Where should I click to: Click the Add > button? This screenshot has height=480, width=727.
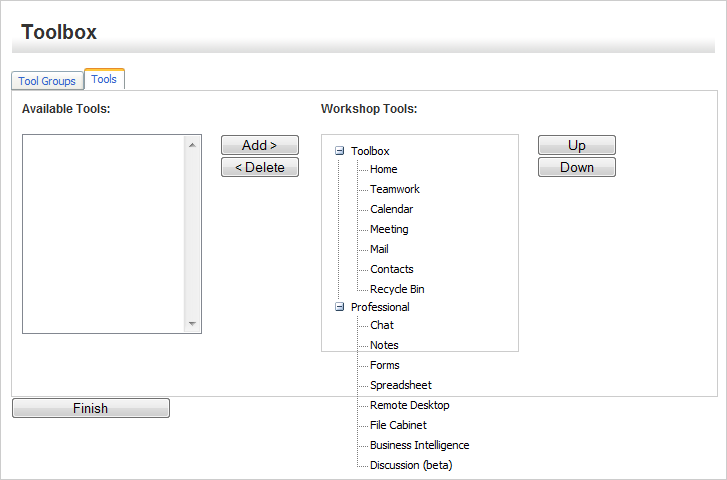(259, 145)
